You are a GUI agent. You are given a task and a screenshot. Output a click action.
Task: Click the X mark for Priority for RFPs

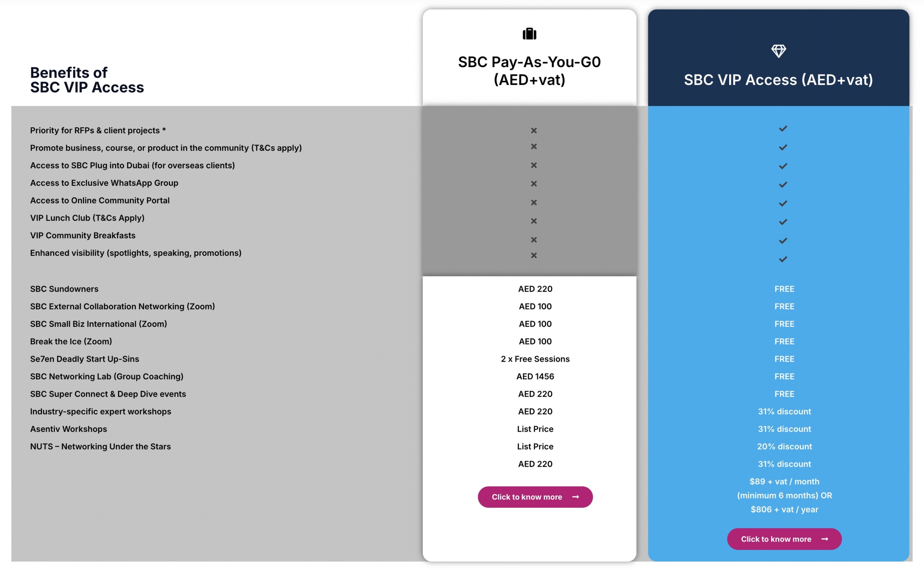coord(533,130)
